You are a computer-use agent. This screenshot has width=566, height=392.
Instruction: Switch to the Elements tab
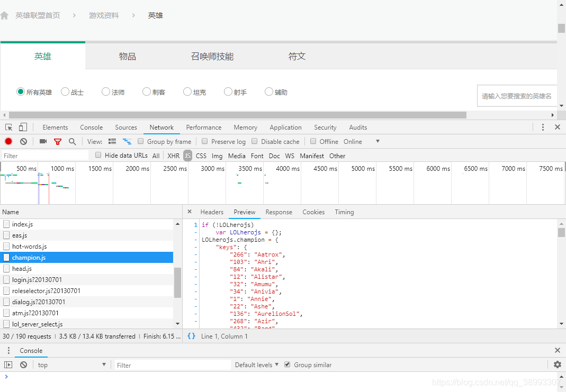coord(55,127)
